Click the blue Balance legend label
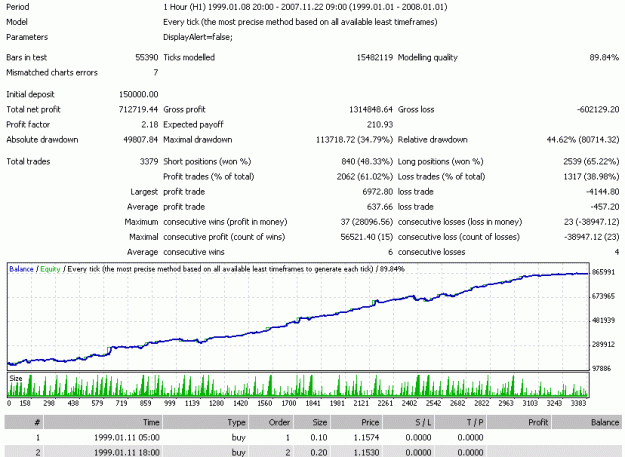 [21, 269]
